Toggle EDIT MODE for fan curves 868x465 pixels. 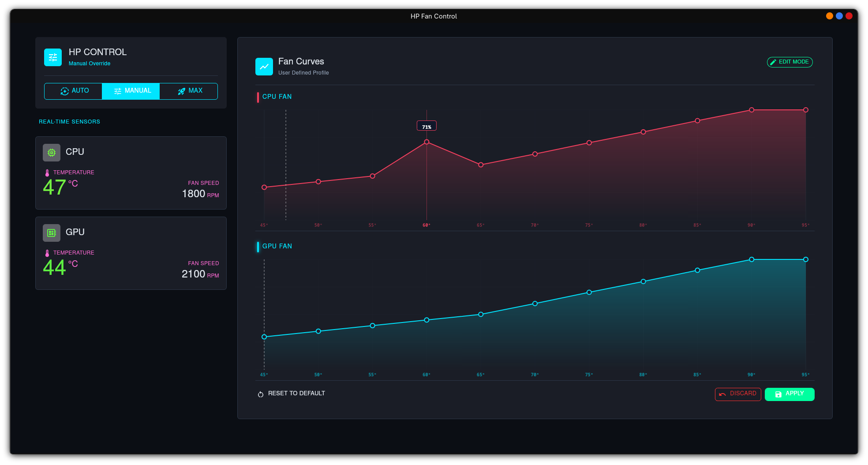[790, 62]
